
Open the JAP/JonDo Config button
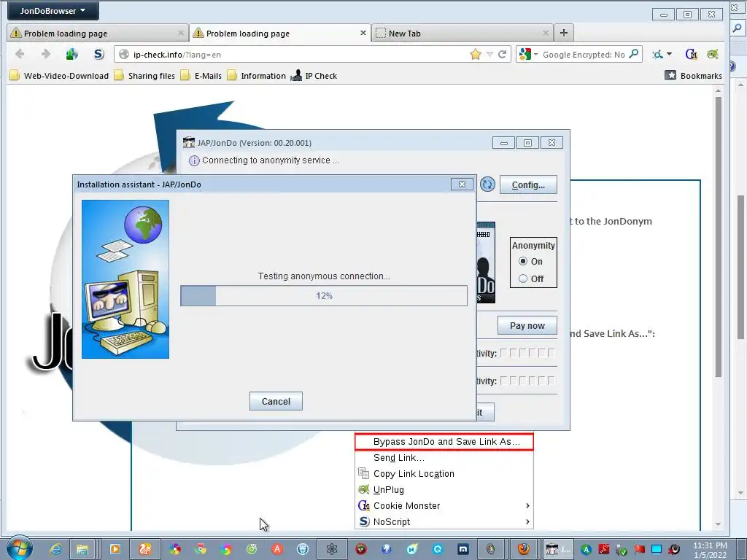pos(528,184)
